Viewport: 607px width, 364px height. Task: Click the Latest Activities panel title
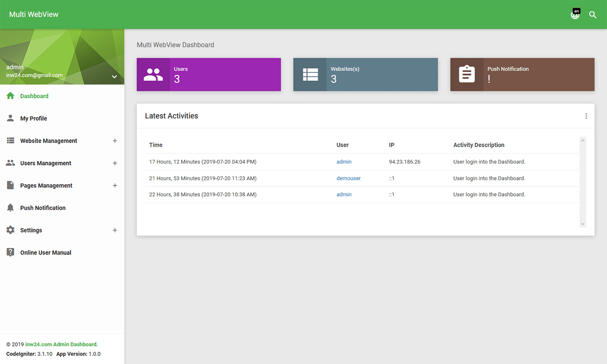coord(171,116)
